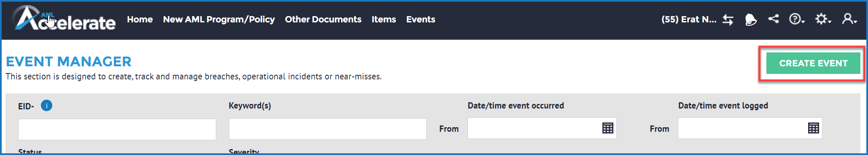
Task: Click the EID info icon
Action: 46,106
